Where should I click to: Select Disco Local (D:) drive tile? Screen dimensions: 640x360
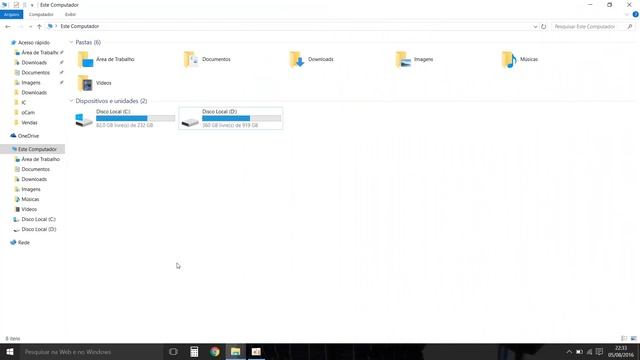pos(231,118)
